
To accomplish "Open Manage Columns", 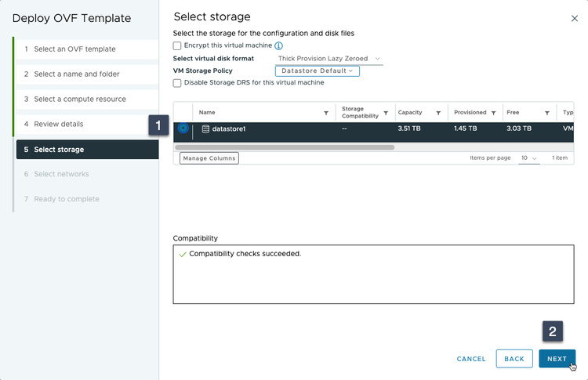I will tap(209, 158).
